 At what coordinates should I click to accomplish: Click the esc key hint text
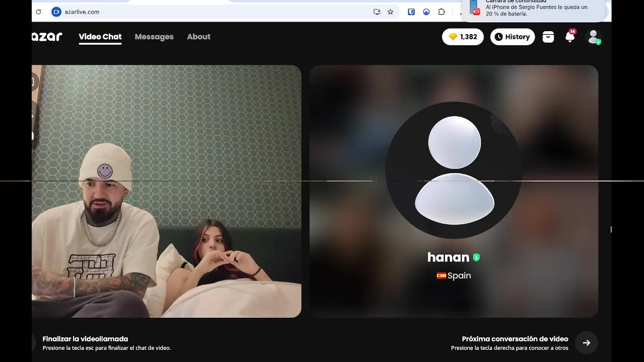pyautogui.click(x=107, y=348)
